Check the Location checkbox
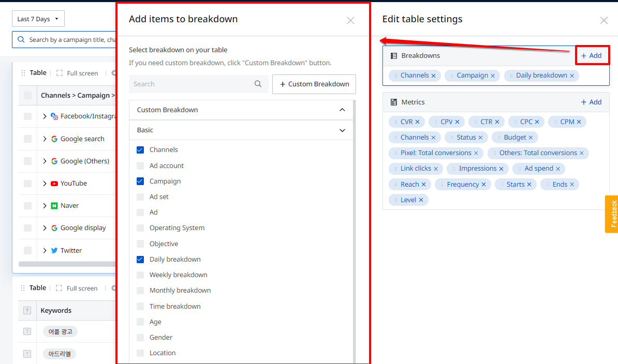Image resolution: width=618 pixels, height=364 pixels. click(140, 353)
